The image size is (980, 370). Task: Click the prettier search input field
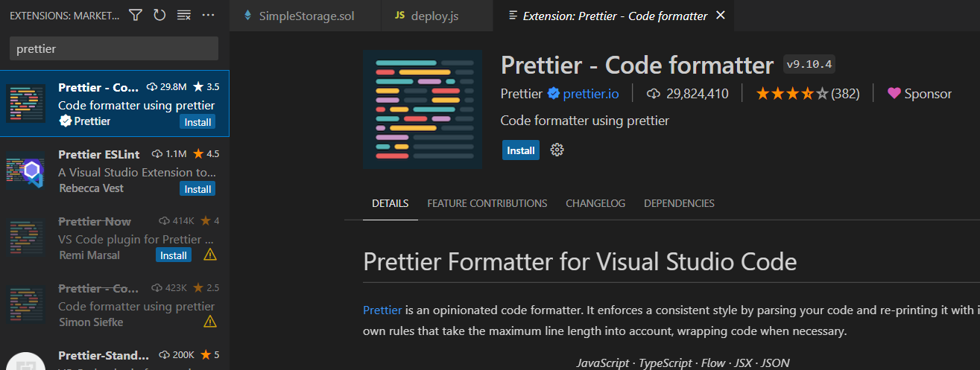113,48
